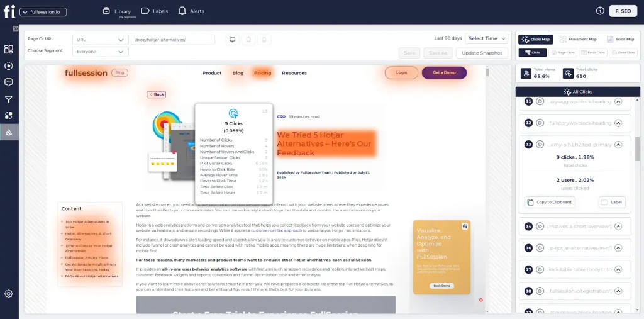Open settings gear in left sidebar
Image resolution: width=644 pixels, height=319 pixels.
pyautogui.click(x=9, y=293)
